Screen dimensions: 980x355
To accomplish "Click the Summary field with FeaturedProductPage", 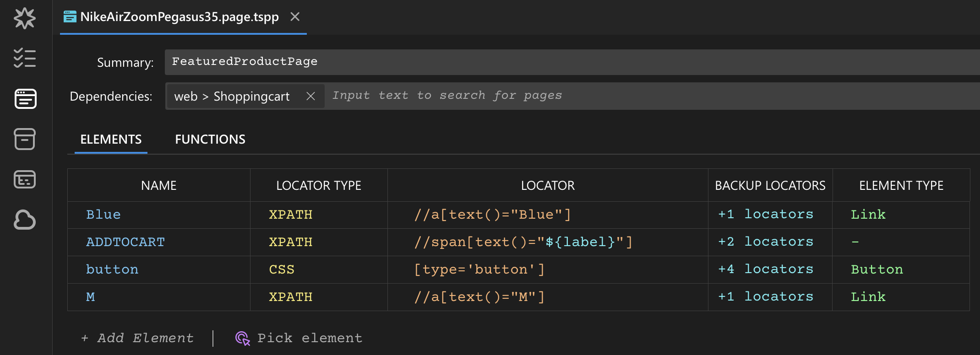I will [572, 62].
